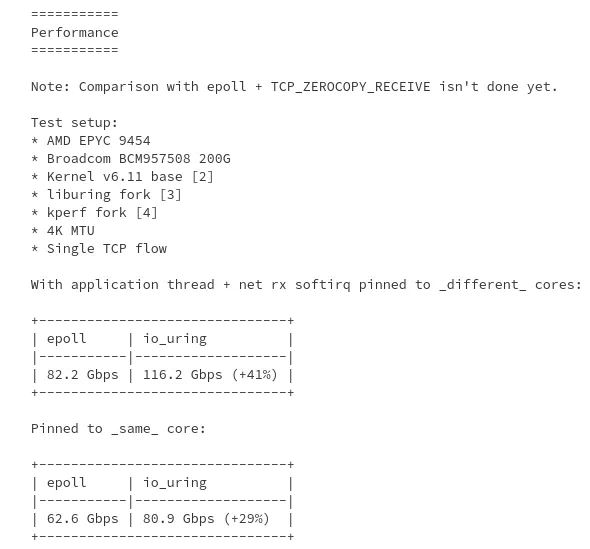Open the [3] liburing fork reference
This screenshot has height=549, width=590.
click(x=170, y=195)
